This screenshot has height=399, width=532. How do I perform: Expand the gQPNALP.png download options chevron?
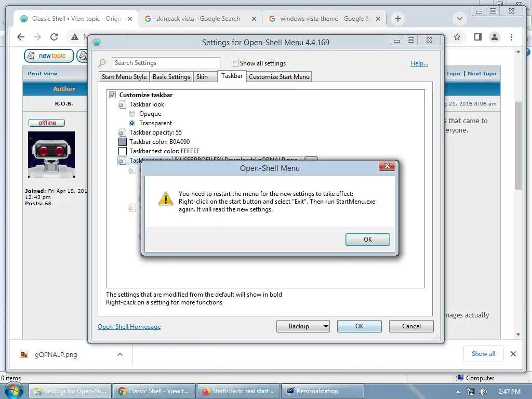(120, 354)
